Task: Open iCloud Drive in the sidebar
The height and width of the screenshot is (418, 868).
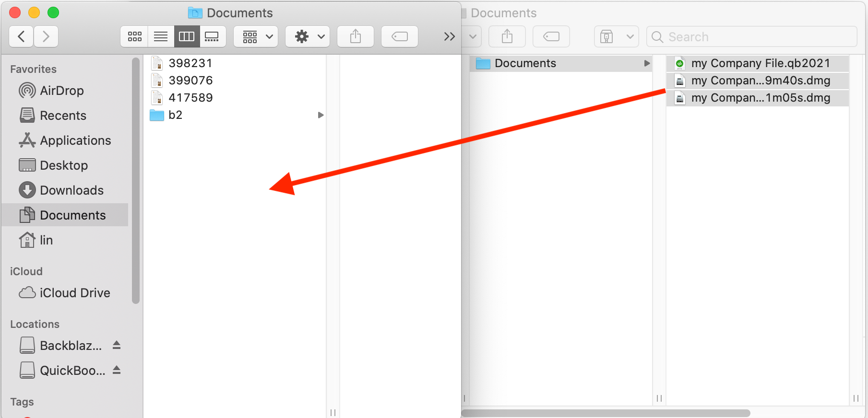Action: pos(65,293)
